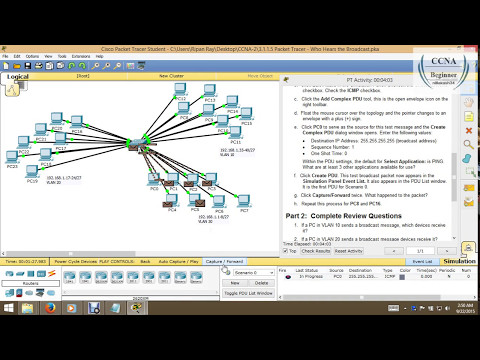The image size is (480, 360).
Task: Select the Add Complex PDU open envelope
Action: 469,201
